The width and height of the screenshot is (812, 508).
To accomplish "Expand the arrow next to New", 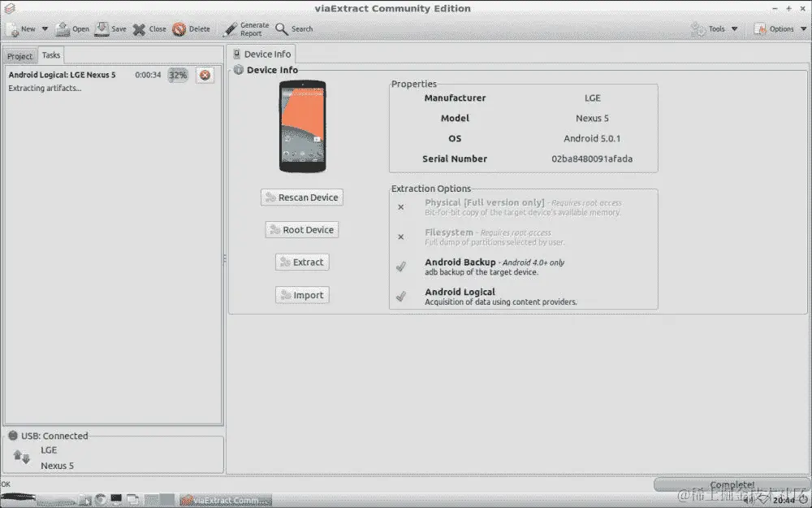I will pos(45,29).
